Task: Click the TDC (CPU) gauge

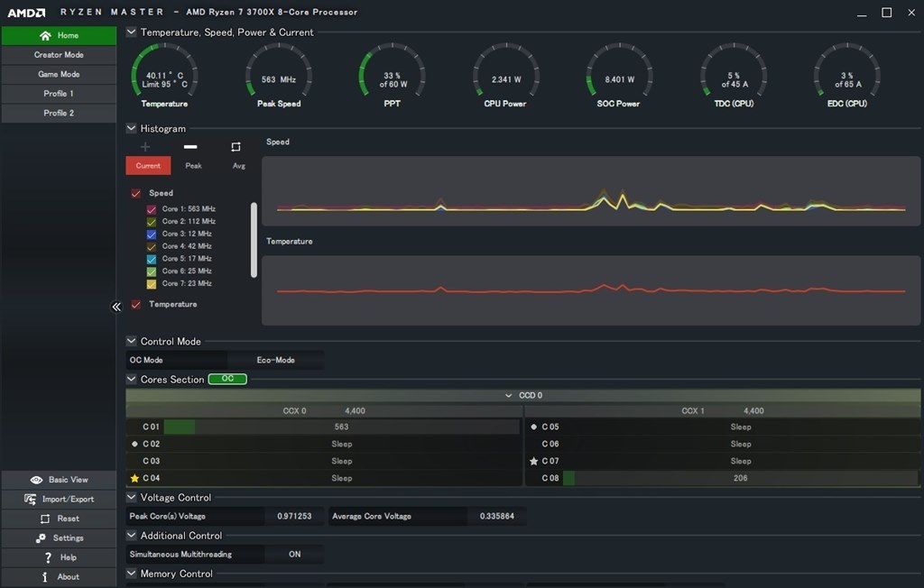Action: tap(734, 75)
